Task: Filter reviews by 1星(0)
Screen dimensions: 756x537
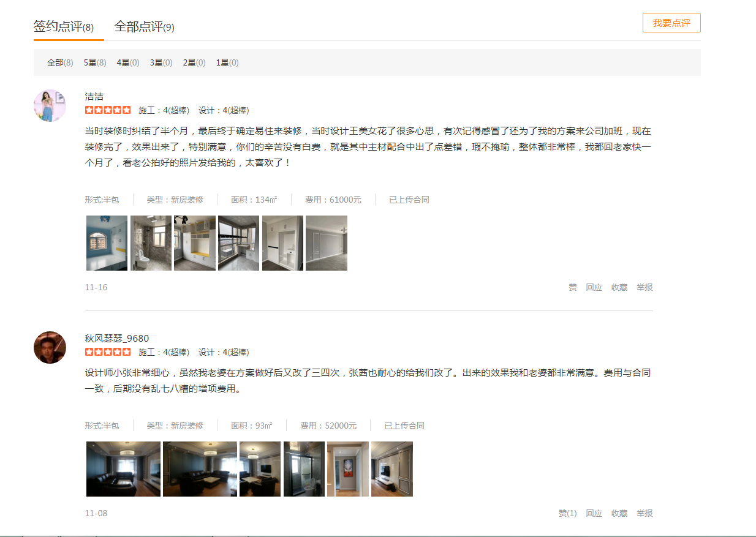Action: [x=227, y=62]
